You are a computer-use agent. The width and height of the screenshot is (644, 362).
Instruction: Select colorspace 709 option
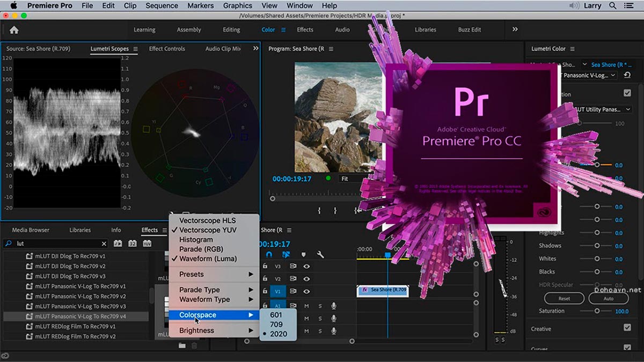click(x=276, y=324)
